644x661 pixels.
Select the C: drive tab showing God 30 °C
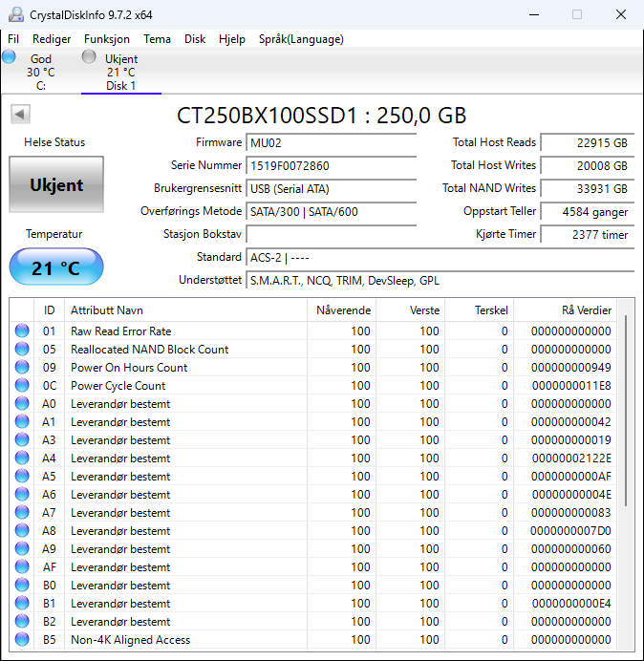click(40, 72)
